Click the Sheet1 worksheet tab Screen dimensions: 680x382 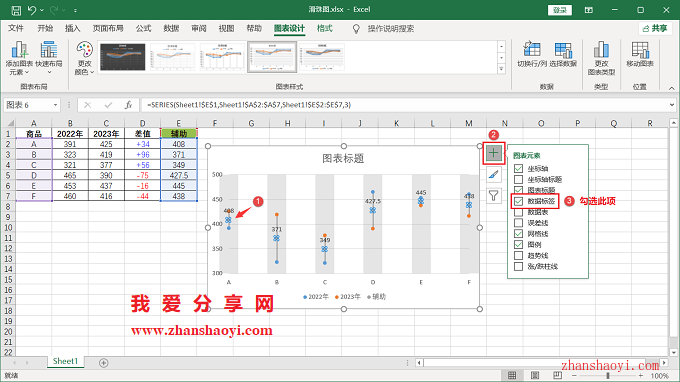tap(65, 361)
